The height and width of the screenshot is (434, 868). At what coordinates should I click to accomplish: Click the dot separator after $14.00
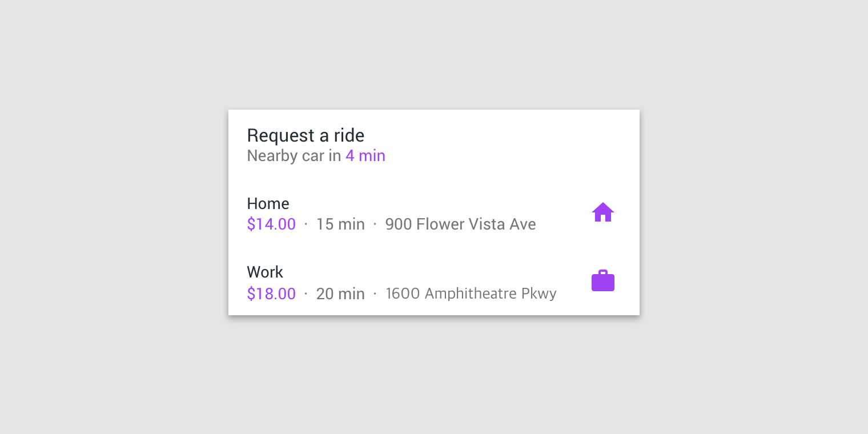click(306, 224)
